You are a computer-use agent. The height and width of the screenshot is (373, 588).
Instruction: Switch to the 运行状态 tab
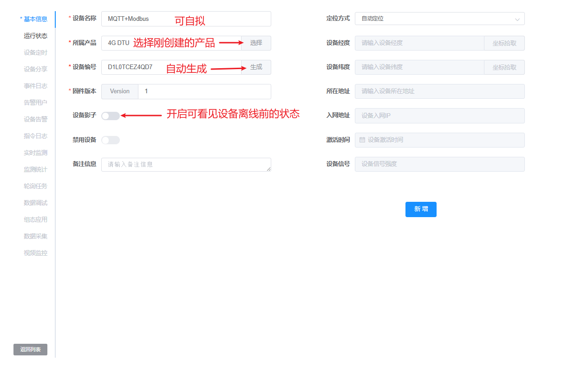pyautogui.click(x=35, y=36)
